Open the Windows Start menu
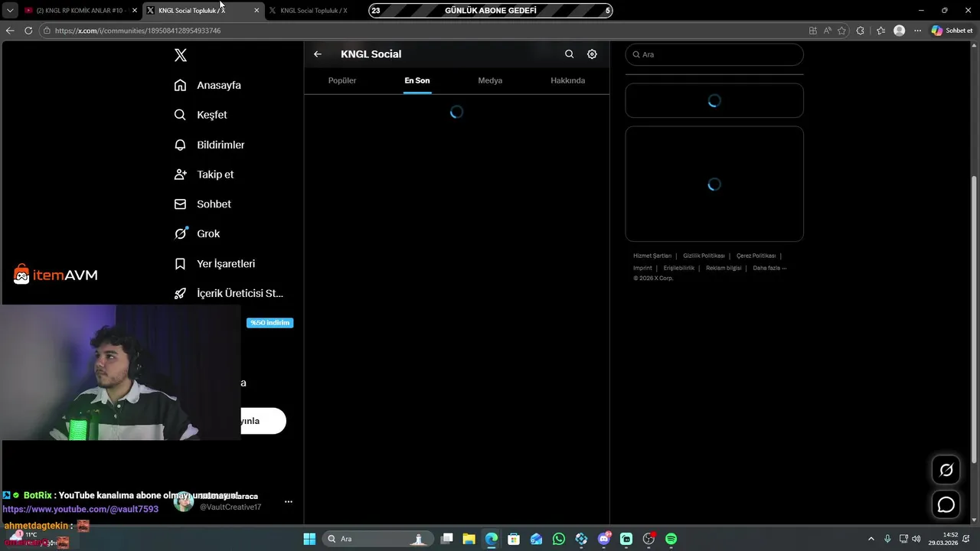This screenshot has width=980, height=551. [309, 539]
